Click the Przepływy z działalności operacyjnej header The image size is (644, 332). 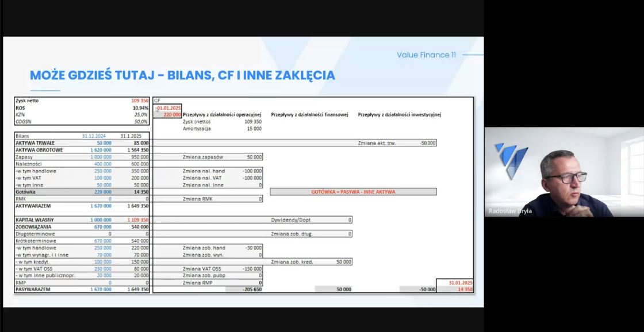tap(222, 114)
